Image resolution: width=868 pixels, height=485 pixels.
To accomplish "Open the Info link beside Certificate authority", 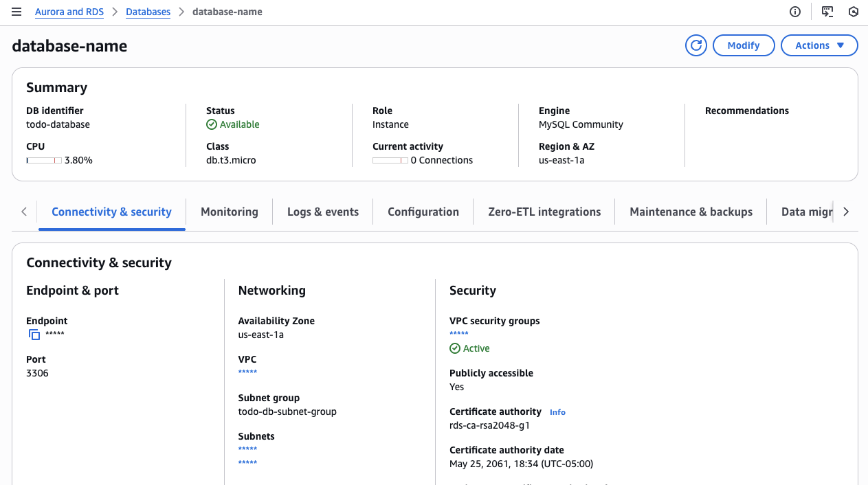I will [557, 411].
